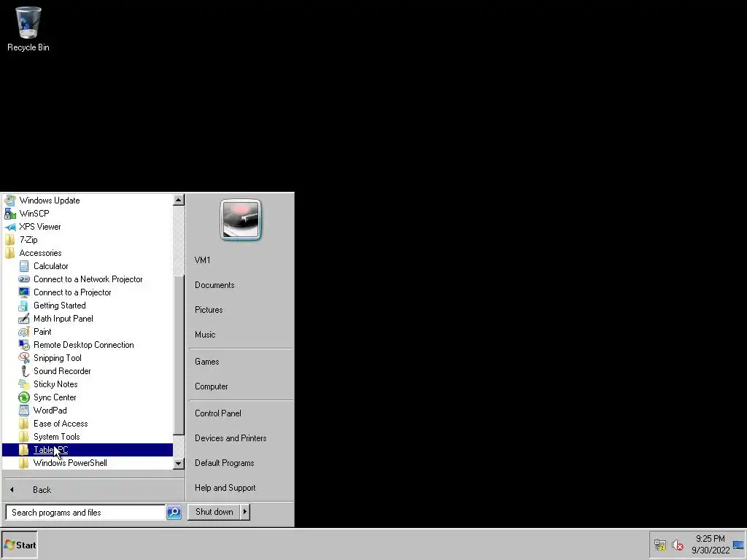Viewport: 747px width, 560px height.
Task: Click the Search programs and files field
Action: coord(86,513)
